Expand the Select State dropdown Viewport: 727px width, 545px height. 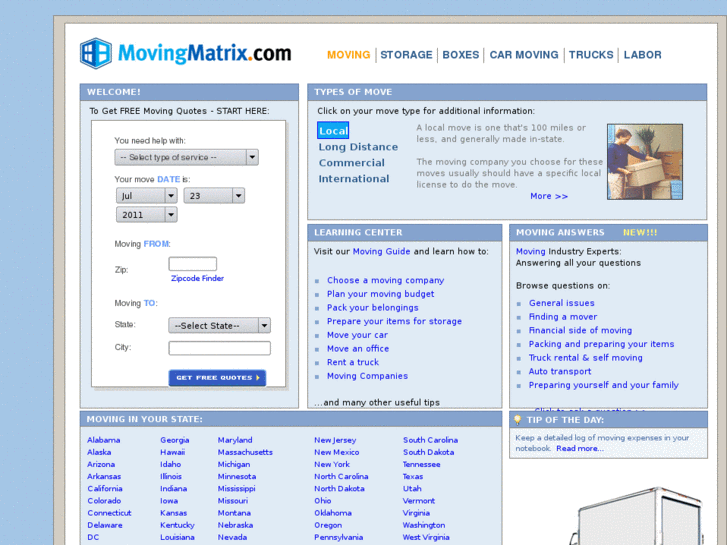pyautogui.click(x=219, y=326)
